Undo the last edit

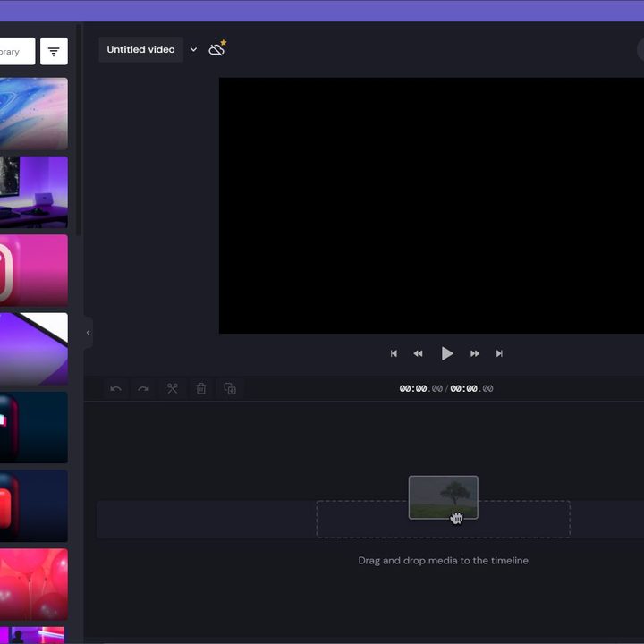(115, 388)
